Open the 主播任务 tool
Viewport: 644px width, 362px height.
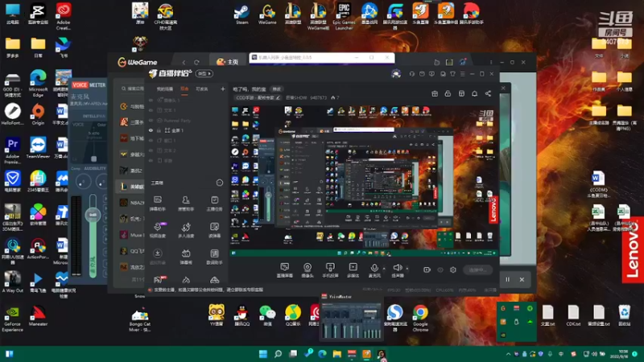[214, 204]
